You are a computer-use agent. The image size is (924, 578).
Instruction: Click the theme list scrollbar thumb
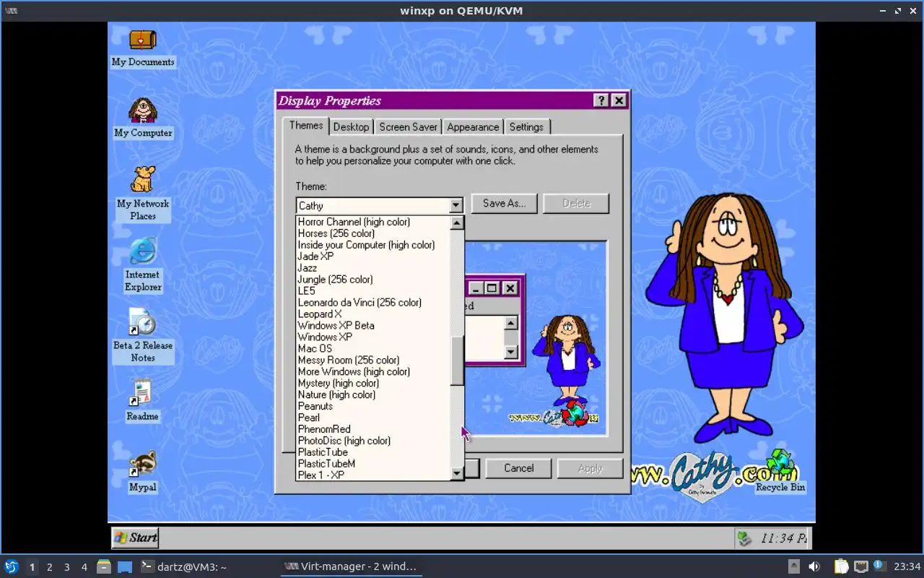point(456,361)
